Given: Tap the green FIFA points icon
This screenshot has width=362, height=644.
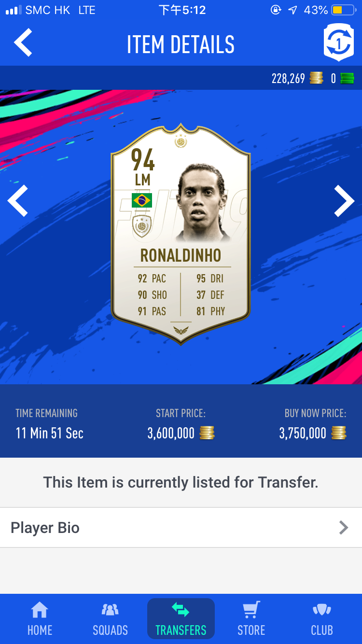Looking at the screenshot, I should (x=347, y=78).
